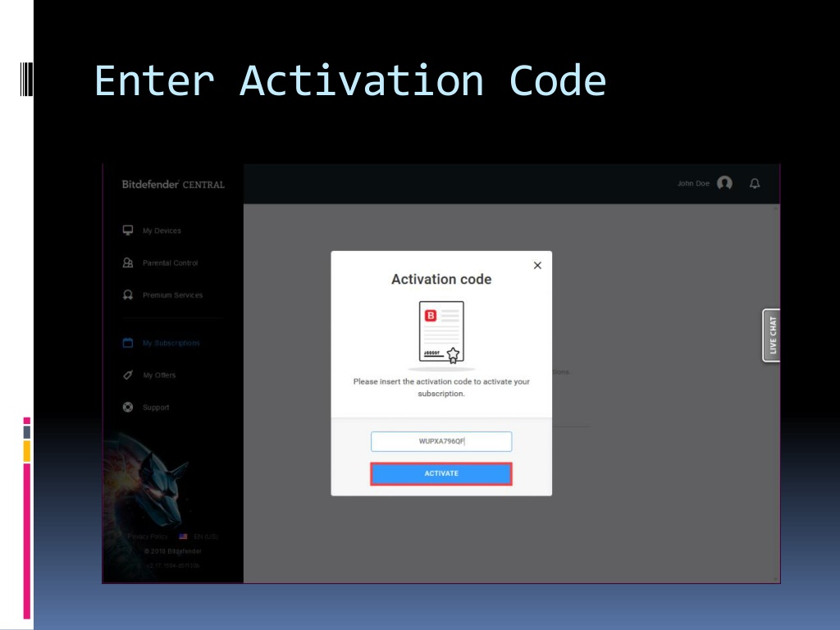The height and width of the screenshot is (630, 840).
Task: Open the Support page
Action: coord(156,407)
